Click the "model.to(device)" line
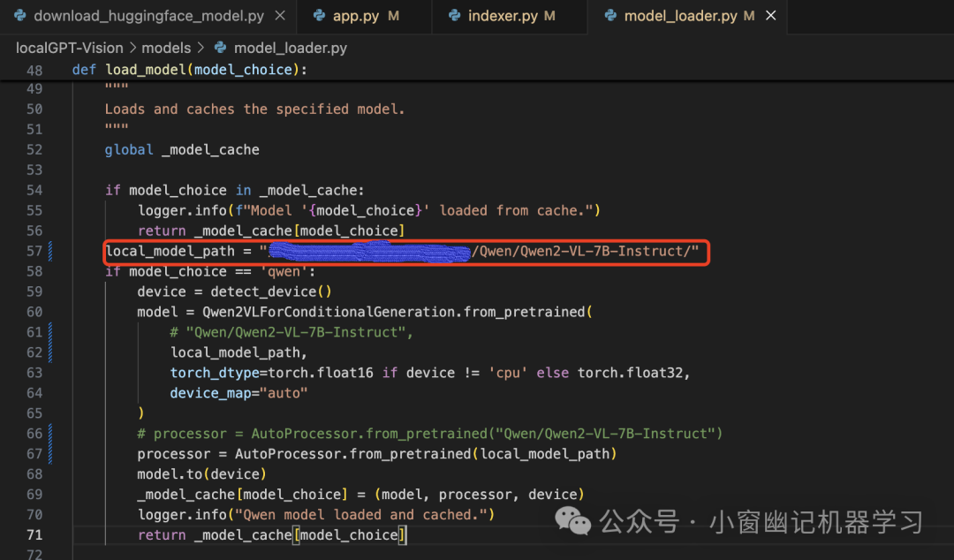Screen dimensions: 954x560 pos(202,474)
